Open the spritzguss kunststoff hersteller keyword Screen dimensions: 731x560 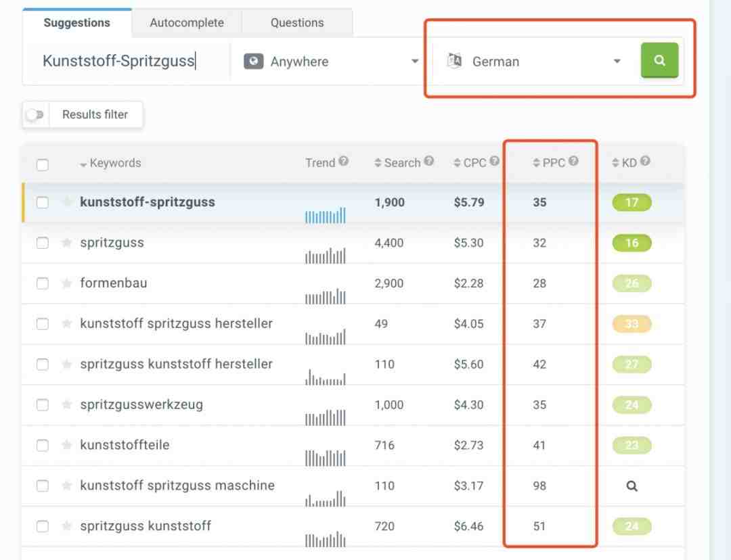176,364
